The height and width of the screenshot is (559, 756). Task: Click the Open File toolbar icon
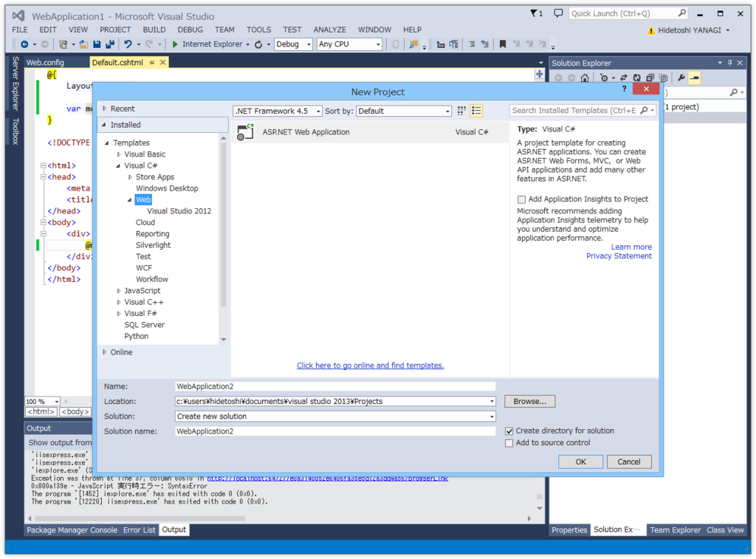(83, 44)
